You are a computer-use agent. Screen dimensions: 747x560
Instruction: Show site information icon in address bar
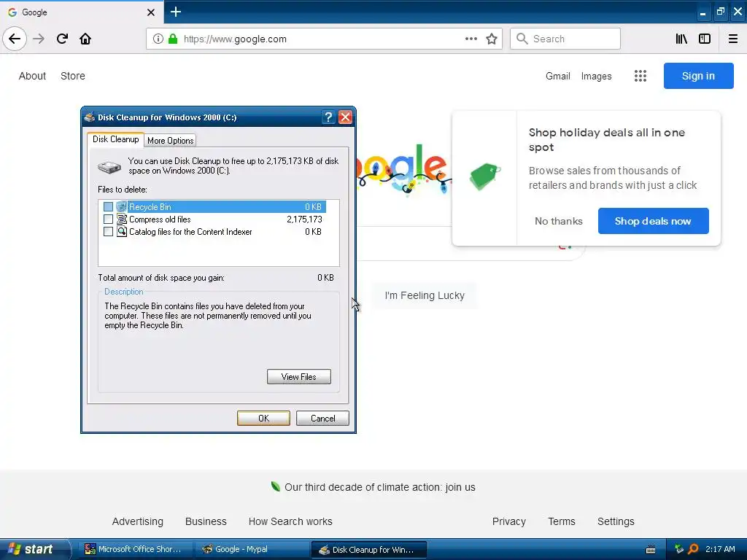[158, 39]
